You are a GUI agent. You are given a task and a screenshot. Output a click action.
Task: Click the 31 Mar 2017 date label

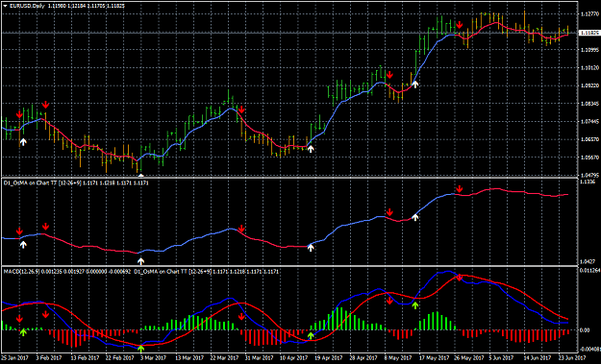pos(259,358)
